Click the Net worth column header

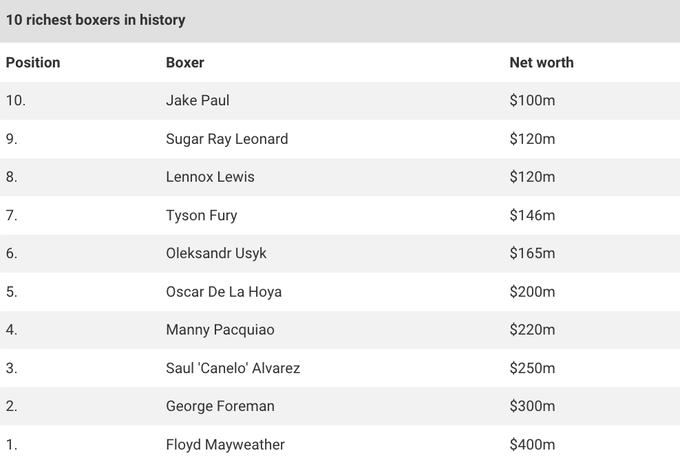[541, 62]
